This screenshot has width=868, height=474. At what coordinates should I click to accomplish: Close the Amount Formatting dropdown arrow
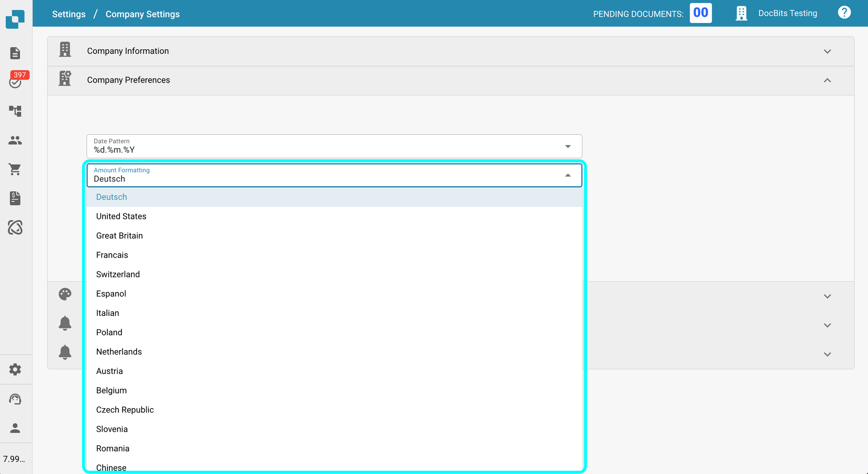[567, 175]
